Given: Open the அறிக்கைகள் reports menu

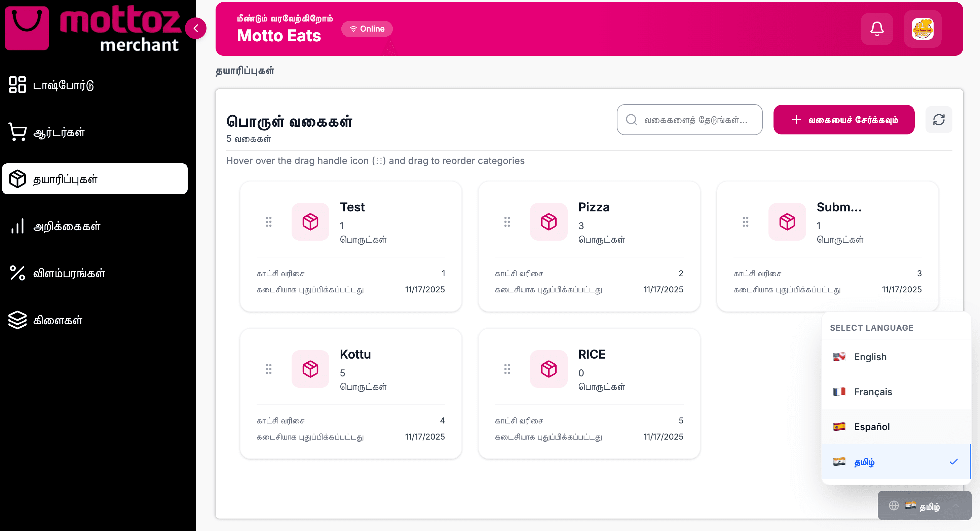Looking at the screenshot, I should point(95,226).
